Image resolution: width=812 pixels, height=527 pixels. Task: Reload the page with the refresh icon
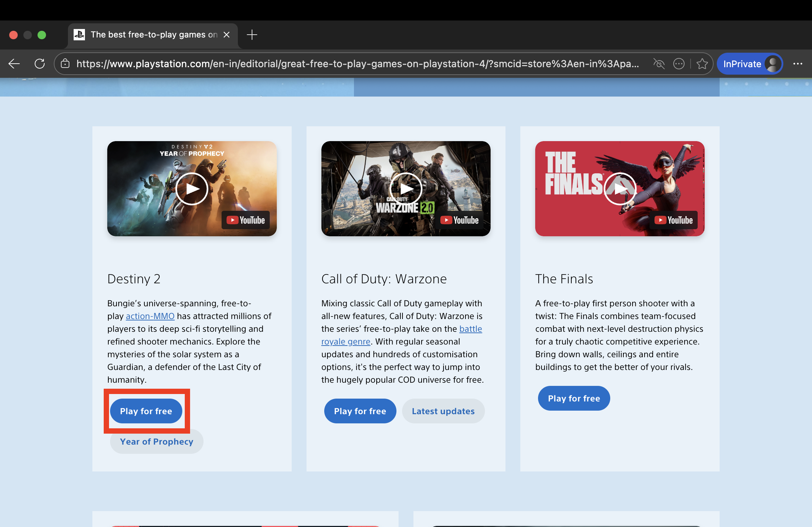40,64
